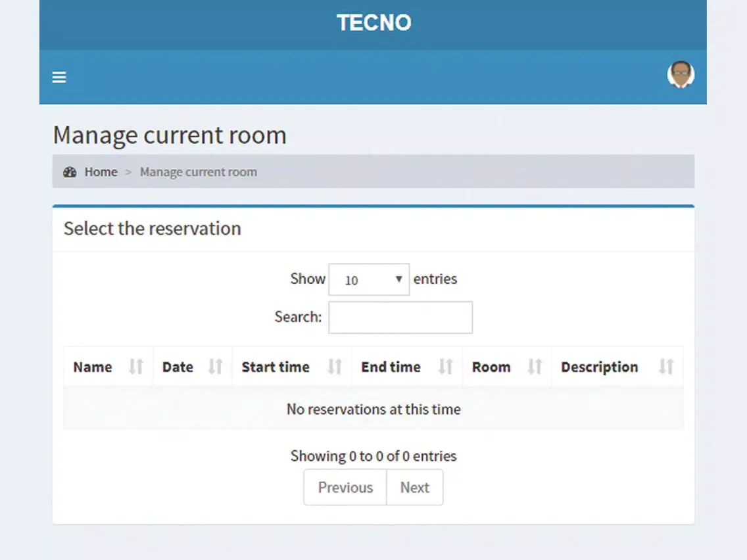Image resolution: width=747 pixels, height=560 pixels.
Task: Click the TECNO header logo
Action: (374, 22)
